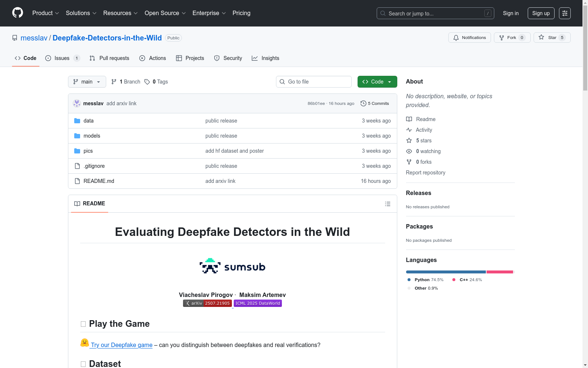Open the green Code dropdown
The image size is (588, 368).
point(377,82)
